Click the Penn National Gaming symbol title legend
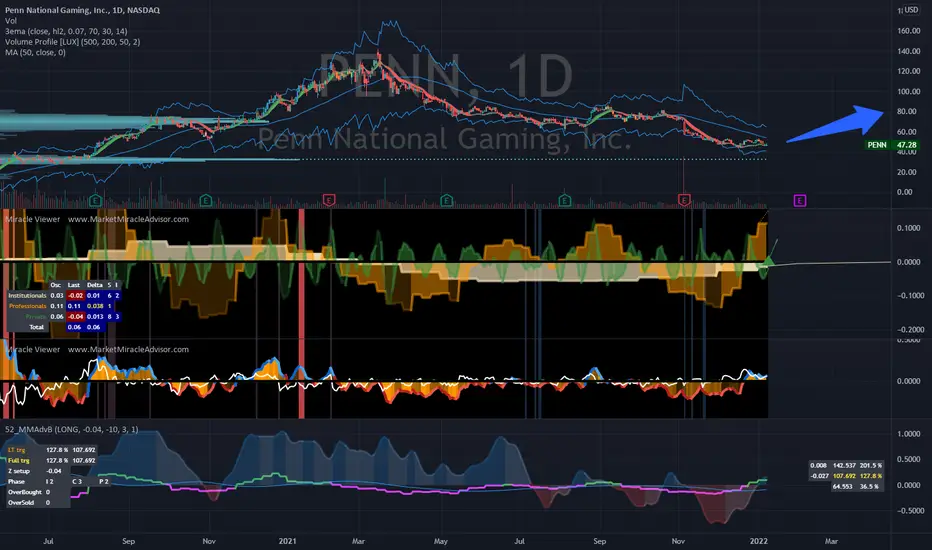Screen dimensions: 932x550 (x=82, y=10)
